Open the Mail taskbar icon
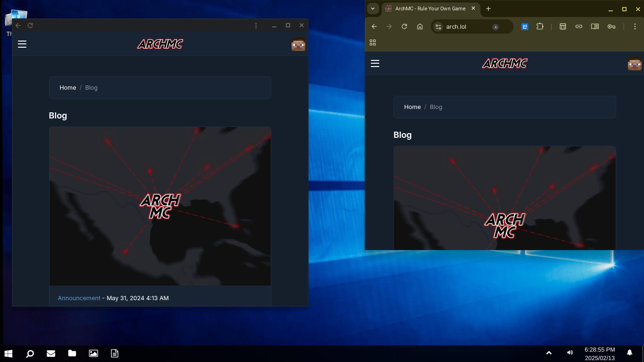644x362 pixels. click(51, 353)
